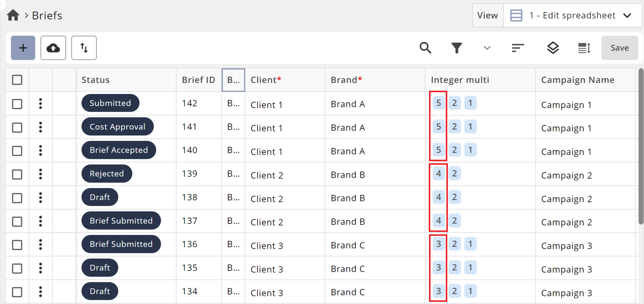This screenshot has width=644, height=304.
Task: Check the row checkbox for brief 137
Action: (17, 222)
